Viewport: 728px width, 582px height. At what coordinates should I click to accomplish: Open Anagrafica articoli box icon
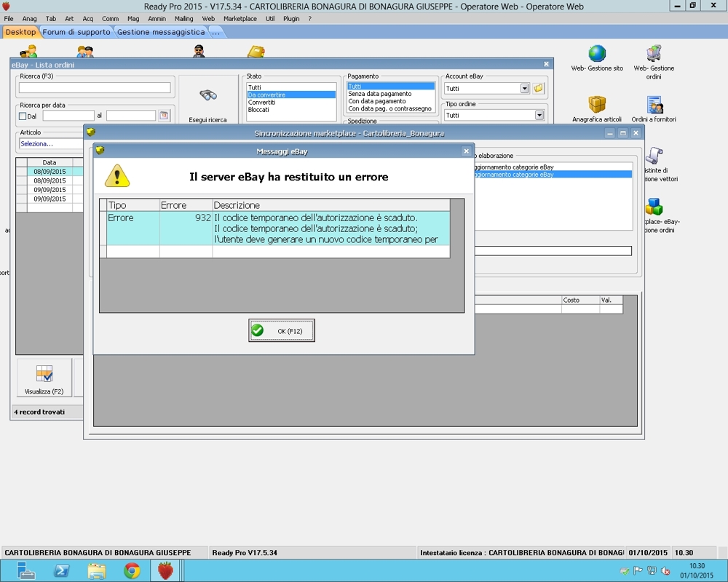[x=597, y=109]
